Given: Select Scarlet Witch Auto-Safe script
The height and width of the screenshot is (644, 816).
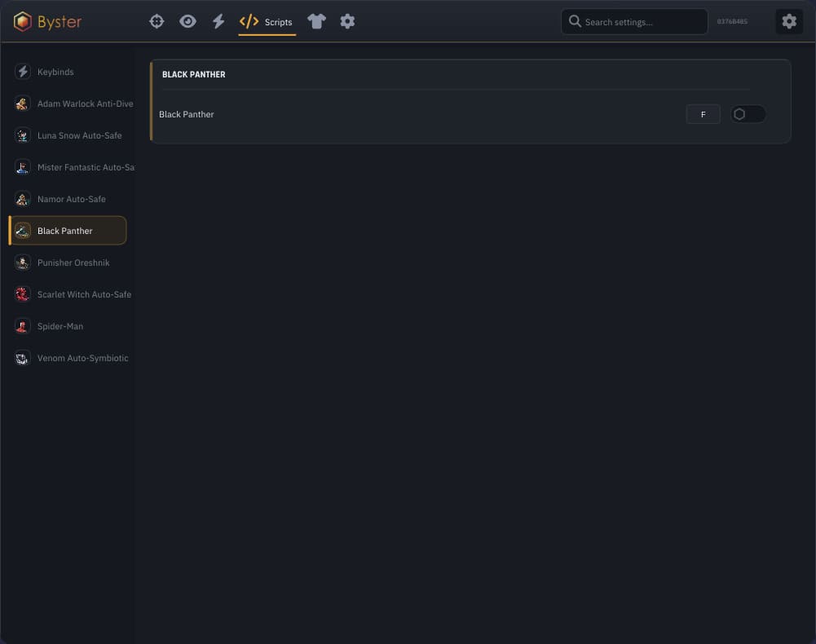Looking at the screenshot, I should click(72, 294).
